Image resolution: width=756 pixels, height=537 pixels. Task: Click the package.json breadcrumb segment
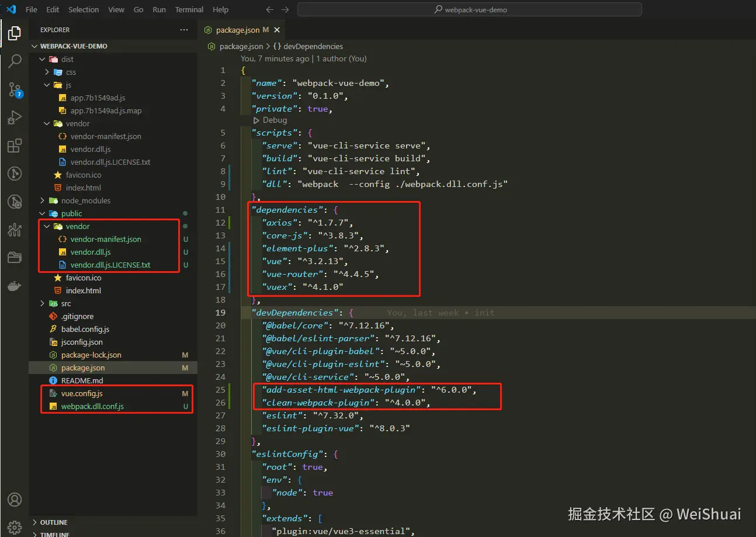235,46
